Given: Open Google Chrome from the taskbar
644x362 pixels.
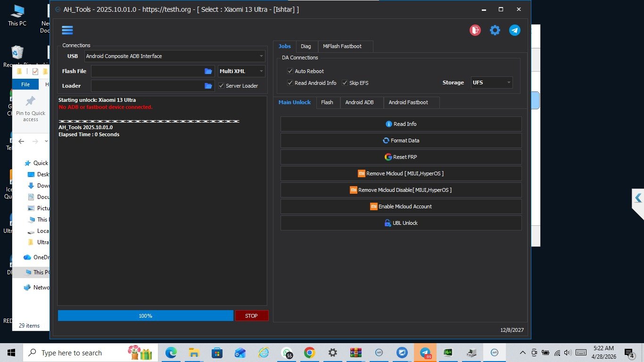Looking at the screenshot, I should (309, 353).
